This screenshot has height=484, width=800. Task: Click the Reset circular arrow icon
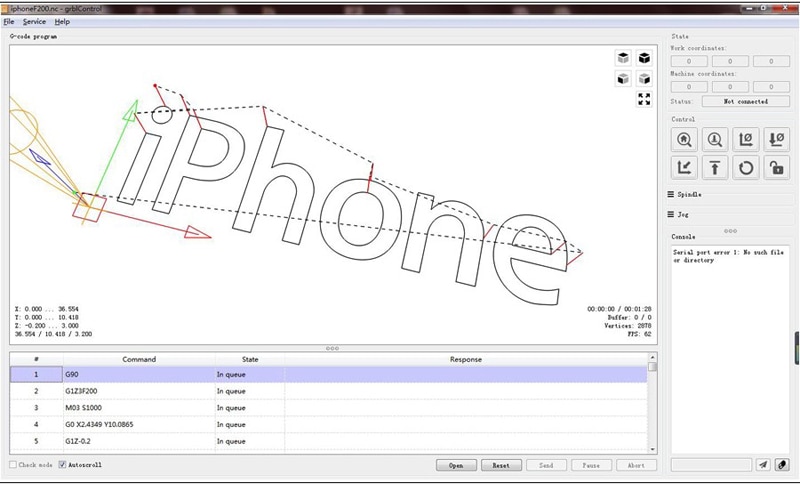[745, 168]
